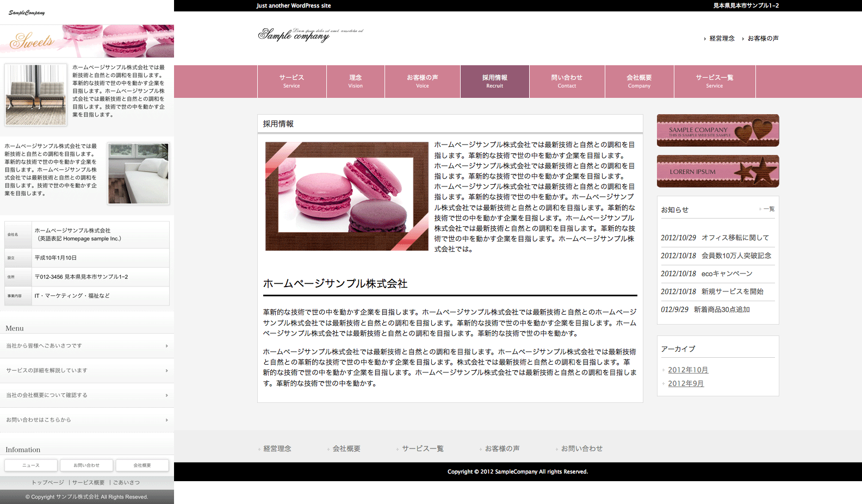Image resolution: width=862 pixels, height=504 pixels.
Task: Select the 採用情報 Recruit navigation tab
Action: point(494,82)
